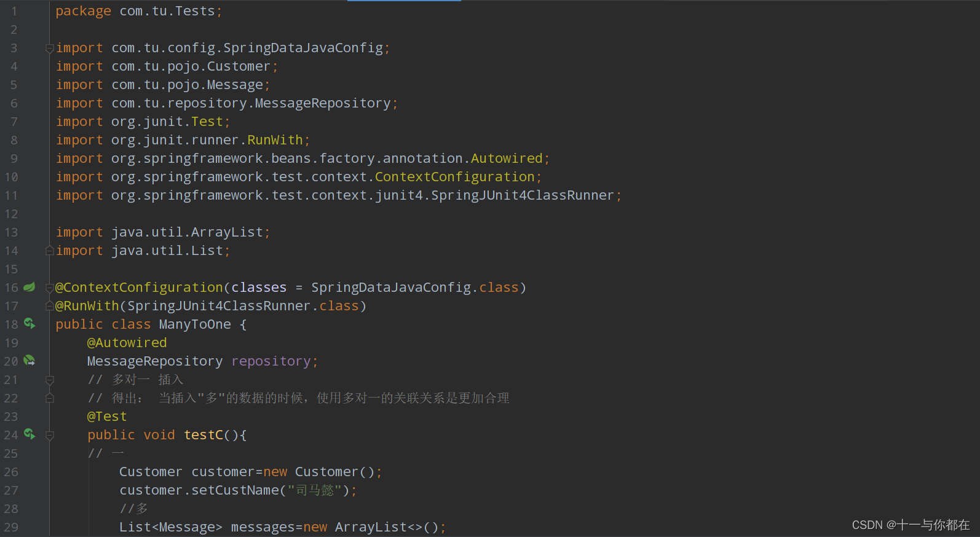Click the setCustName call on line 27
Screen dimensions: 980x537
[x=235, y=490]
